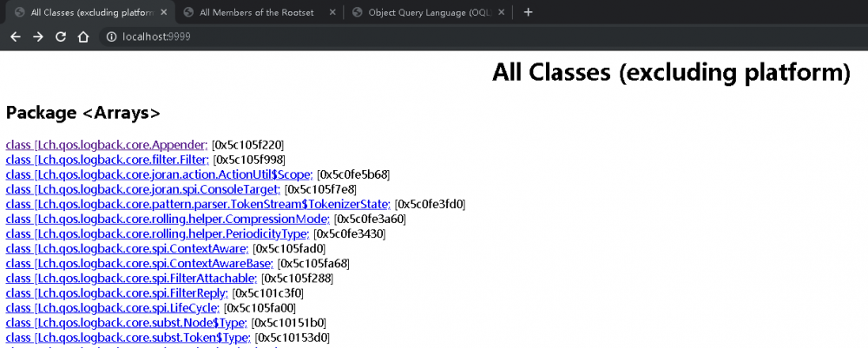
Task: Go back using the browser back arrow
Action: coord(16,37)
